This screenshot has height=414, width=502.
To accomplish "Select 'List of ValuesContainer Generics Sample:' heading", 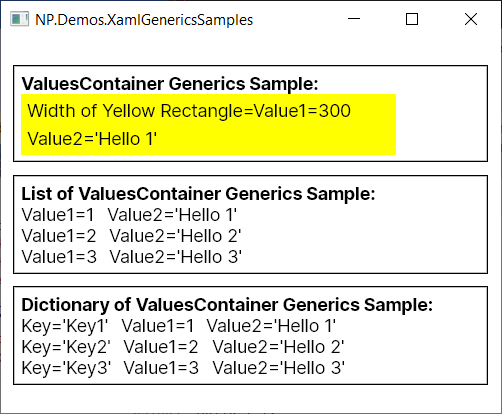I will pos(198,194).
